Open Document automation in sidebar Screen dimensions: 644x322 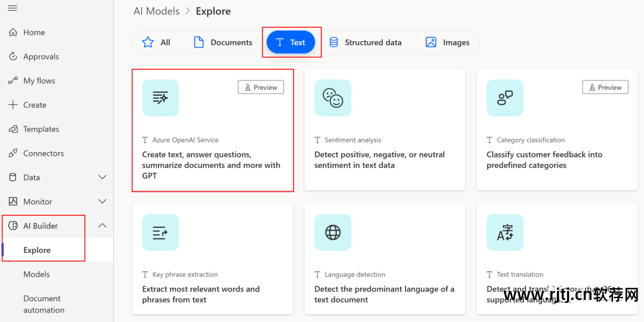(x=44, y=304)
